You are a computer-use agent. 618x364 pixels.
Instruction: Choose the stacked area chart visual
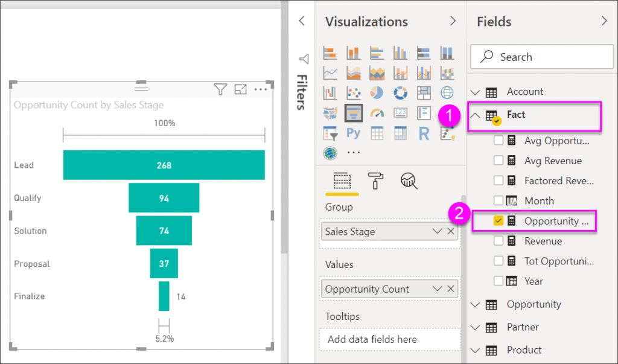click(377, 73)
